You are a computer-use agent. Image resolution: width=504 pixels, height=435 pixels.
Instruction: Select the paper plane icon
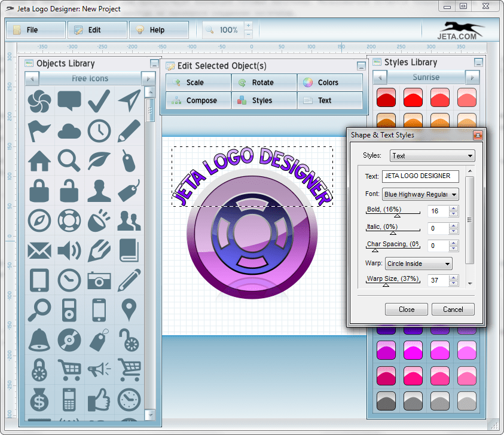pos(129,100)
